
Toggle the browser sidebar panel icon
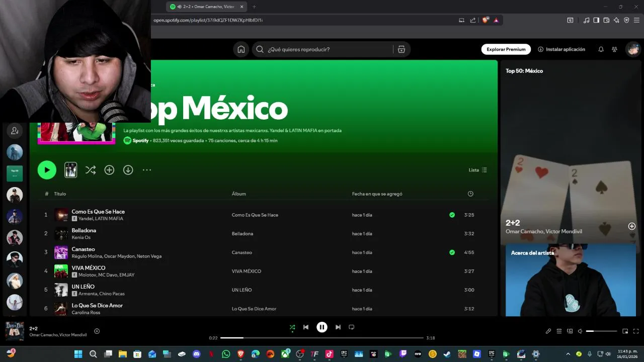click(x=596, y=20)
